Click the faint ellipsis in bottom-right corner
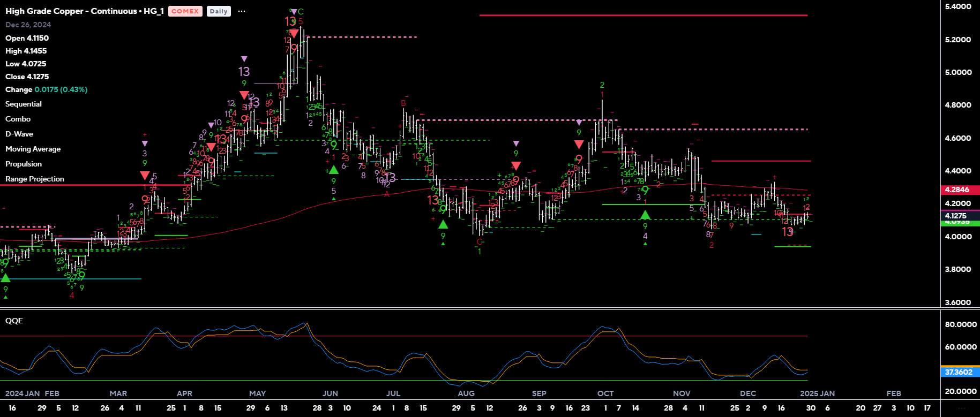Screen dimensions: 980x417 pos(961,408)
